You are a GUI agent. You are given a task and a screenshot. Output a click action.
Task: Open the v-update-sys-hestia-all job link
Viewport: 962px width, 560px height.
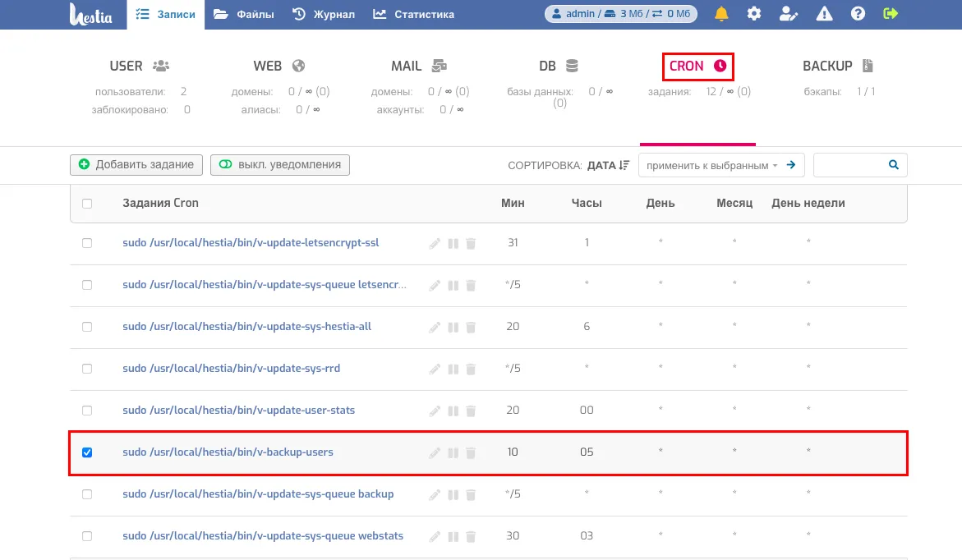click(246, 327)
